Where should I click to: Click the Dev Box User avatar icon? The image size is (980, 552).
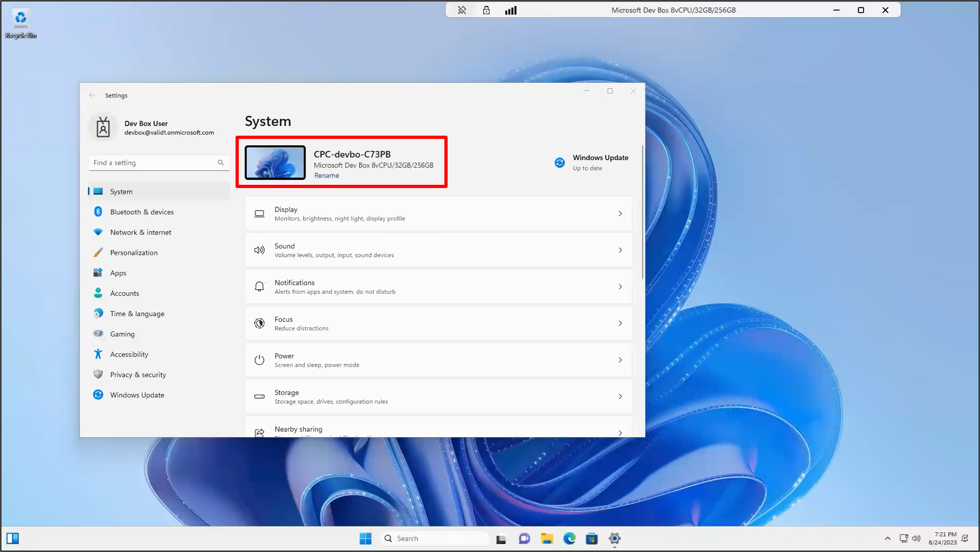tap(103, 127)
